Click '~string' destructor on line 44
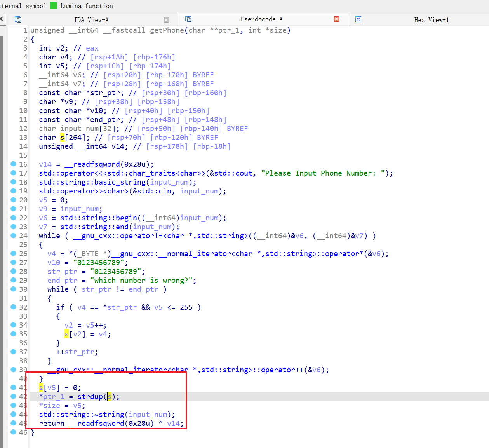The height and width of the screenshot is (448, 489). 110,415
